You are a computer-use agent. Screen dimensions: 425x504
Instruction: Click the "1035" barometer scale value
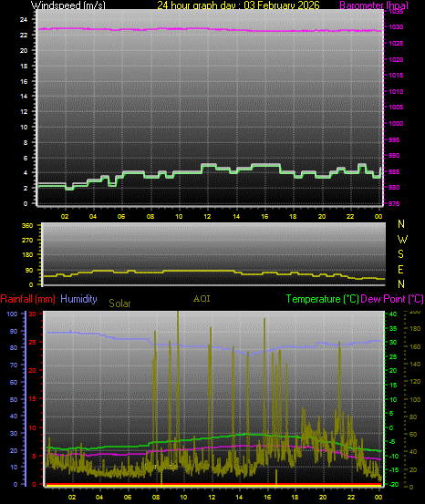pyautogui.click(x=396, y=12)
